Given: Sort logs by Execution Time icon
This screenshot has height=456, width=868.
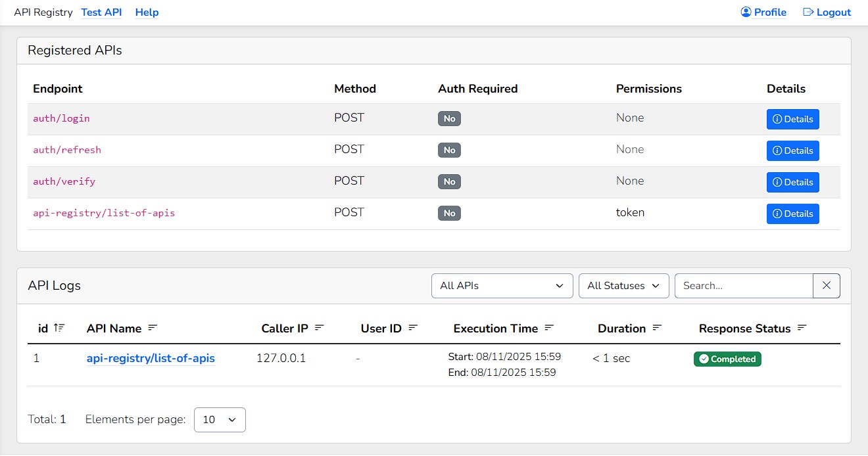Looking at the screenshot, I should 549,328.
